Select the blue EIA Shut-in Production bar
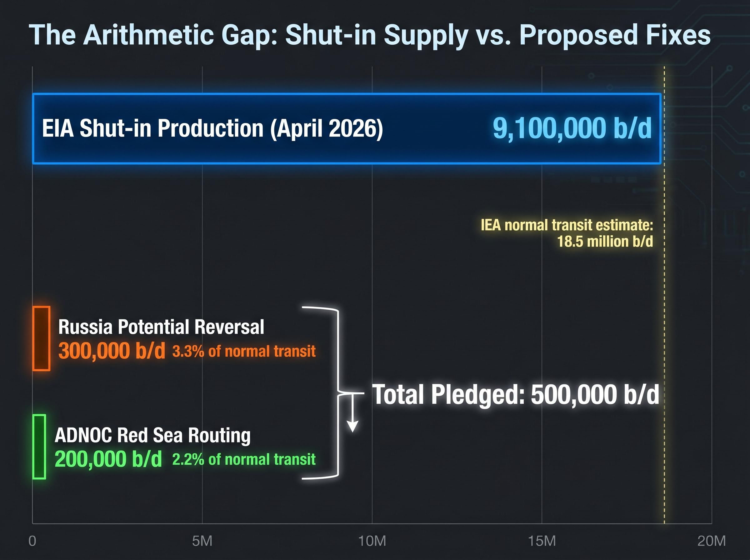 pyautogui.click(x=347, y=129)
